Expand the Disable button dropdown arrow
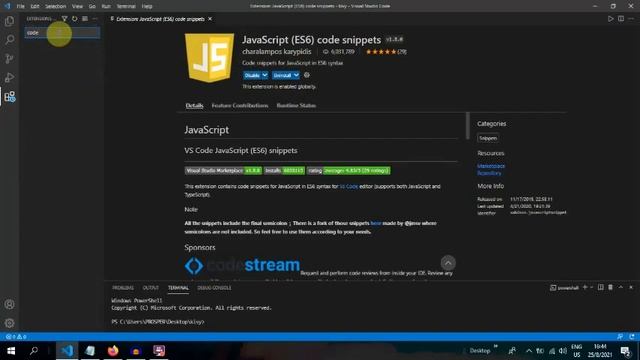Viewport: 640px width, 360px height. point(265,76)
